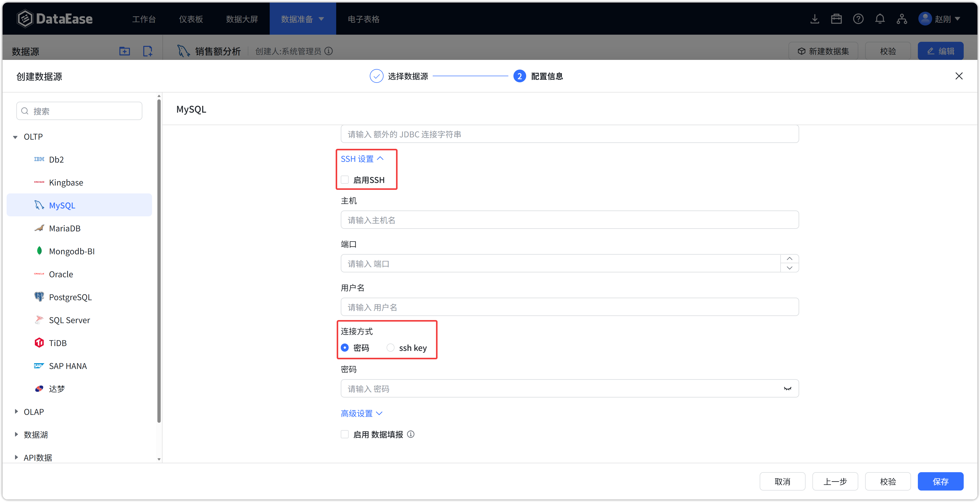Click the creator info icon
This screenshot has height=502, width=980.
[329, 51]
